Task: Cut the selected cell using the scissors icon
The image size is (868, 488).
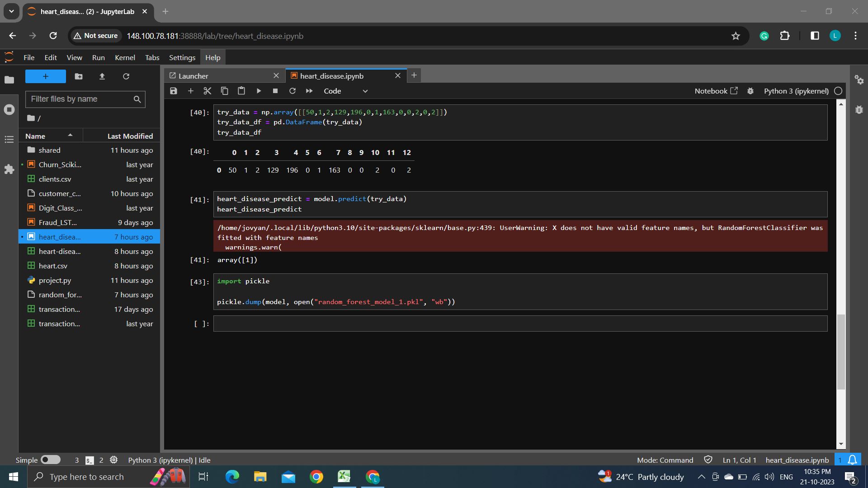Action: 208,91
